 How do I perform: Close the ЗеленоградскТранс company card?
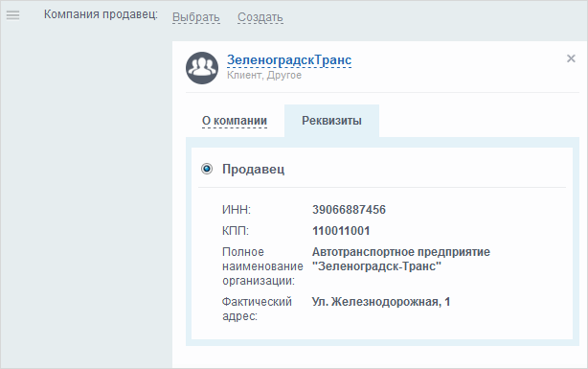(571, 58)
